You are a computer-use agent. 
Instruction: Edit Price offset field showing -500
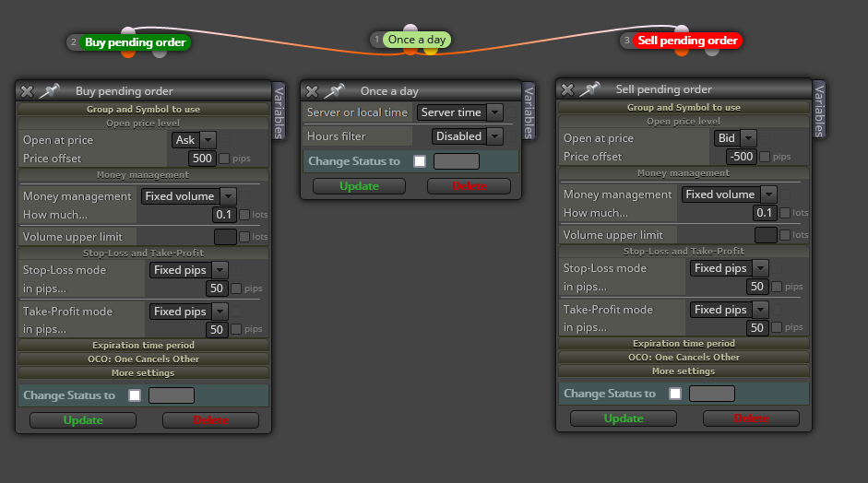pyautogui.click(x=742, y=157)
